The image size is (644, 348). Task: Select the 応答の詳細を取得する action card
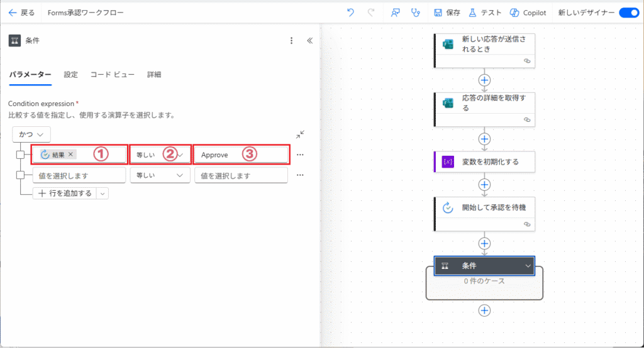pyautogui.click(x=485, y=109)
